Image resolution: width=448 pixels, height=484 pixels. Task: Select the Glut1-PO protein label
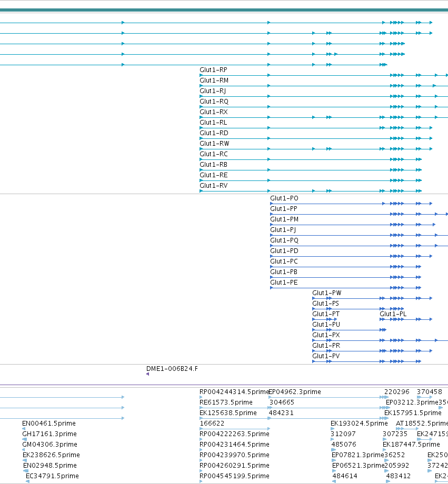click(284, 198)
